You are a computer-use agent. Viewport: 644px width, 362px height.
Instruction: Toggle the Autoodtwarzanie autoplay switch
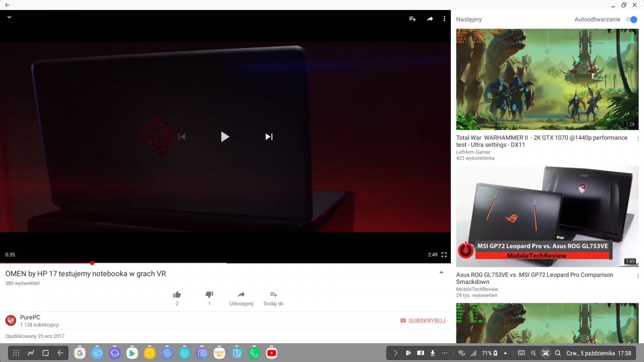tap(632, 19)
